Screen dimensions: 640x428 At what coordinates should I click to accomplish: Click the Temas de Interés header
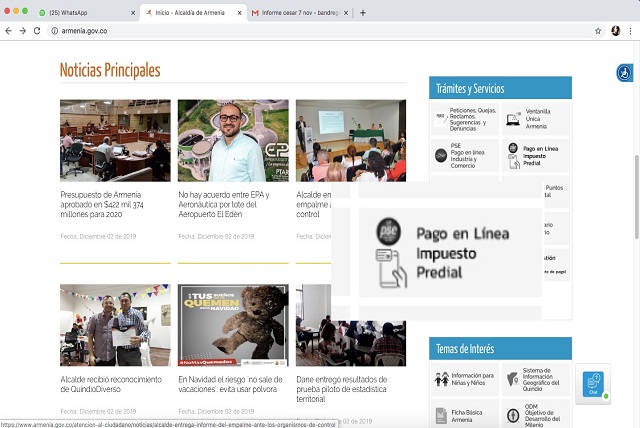coord(500,348)
